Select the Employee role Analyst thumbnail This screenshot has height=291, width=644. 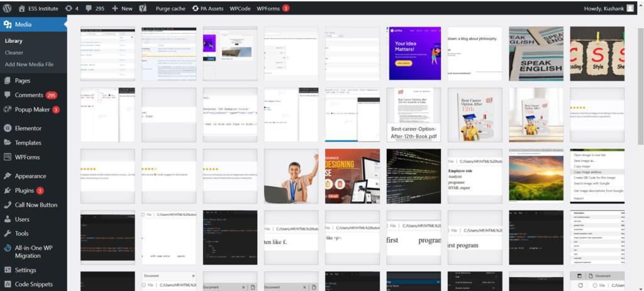(475, 176)
